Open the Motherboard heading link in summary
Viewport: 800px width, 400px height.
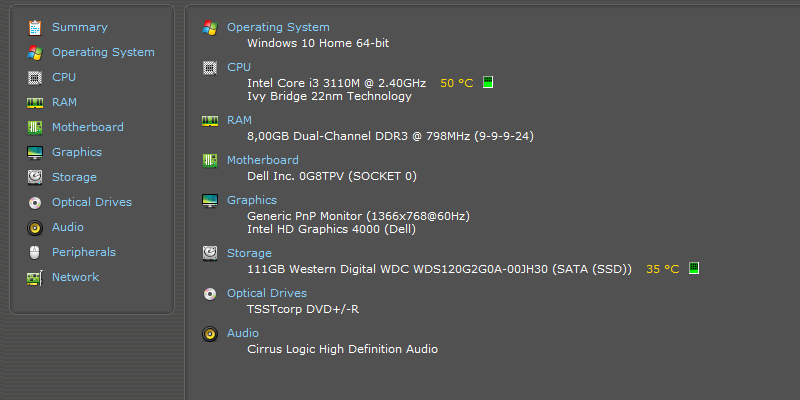point(263,160)
